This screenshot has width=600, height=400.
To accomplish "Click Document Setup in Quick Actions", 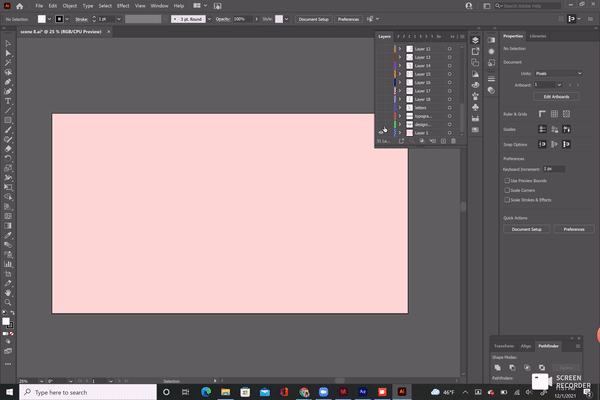I will click(527, 229).
